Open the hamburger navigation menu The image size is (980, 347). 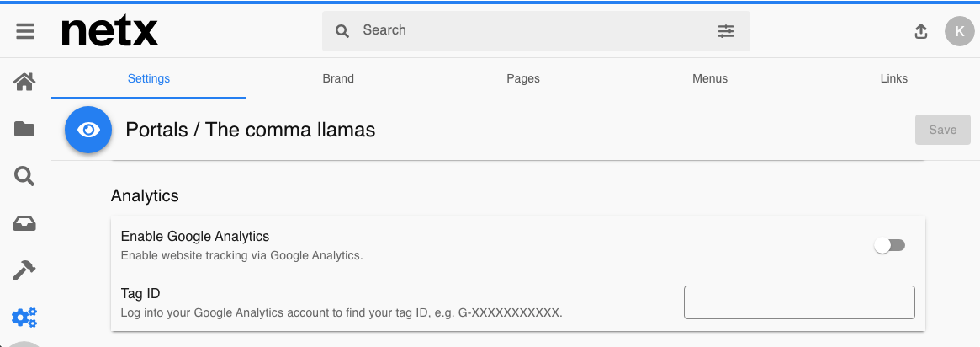click(x=25, y=31)
